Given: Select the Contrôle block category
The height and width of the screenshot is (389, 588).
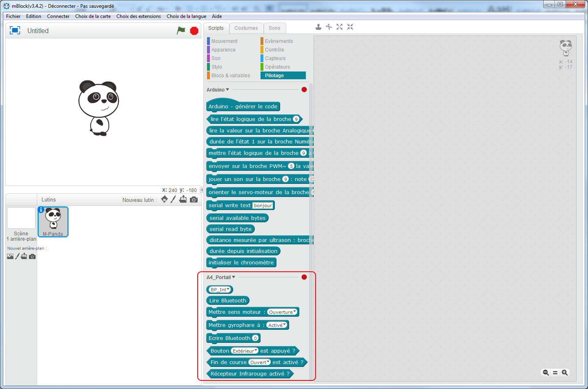Looking at the screenshot, I should [274, 50].
